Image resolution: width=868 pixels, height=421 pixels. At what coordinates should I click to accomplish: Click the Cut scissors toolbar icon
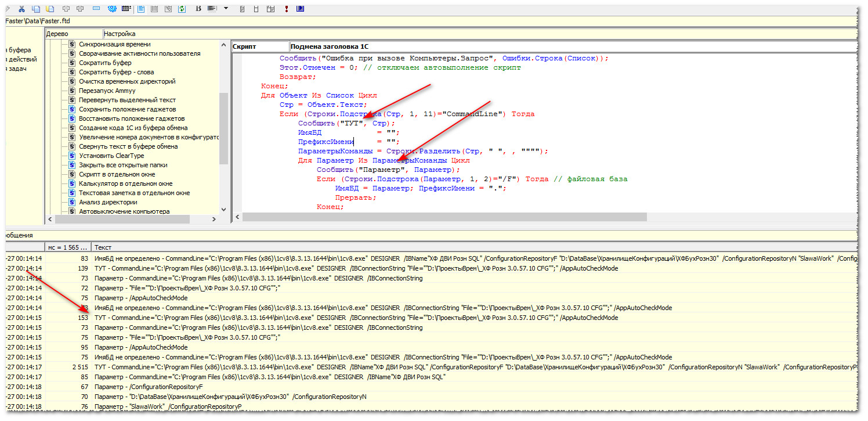tap(21, 9)
